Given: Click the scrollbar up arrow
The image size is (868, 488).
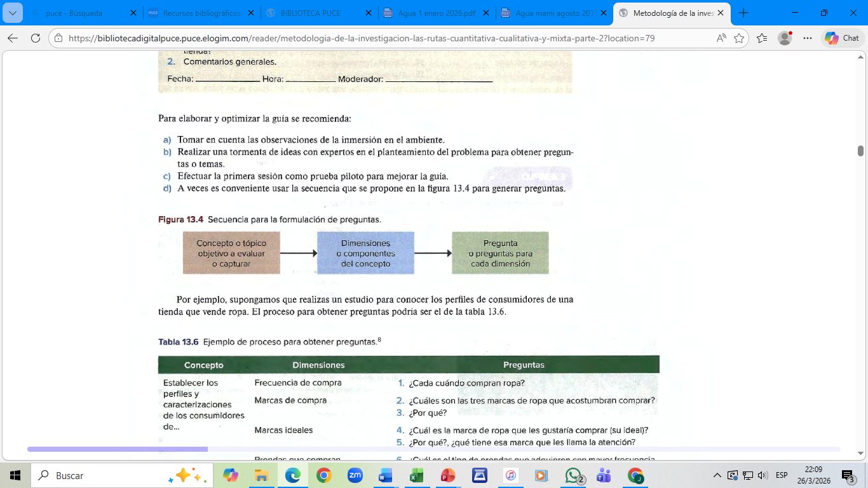Looking at the screenshot, I should (x=860, y=56).
